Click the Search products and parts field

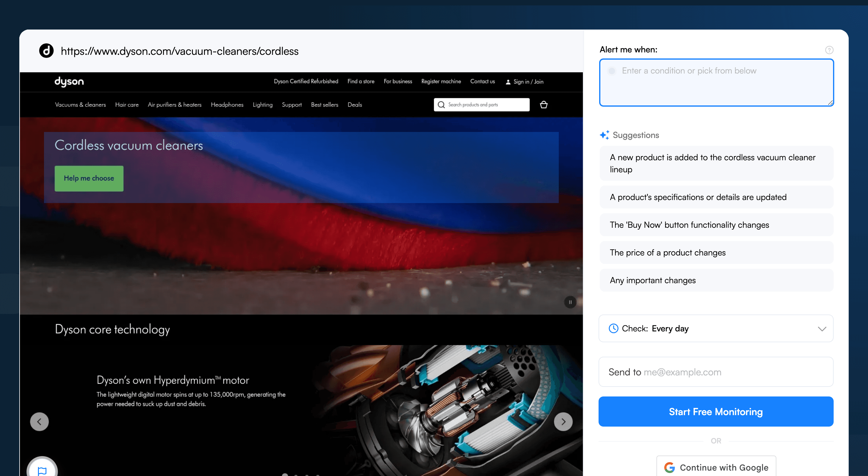482,105
